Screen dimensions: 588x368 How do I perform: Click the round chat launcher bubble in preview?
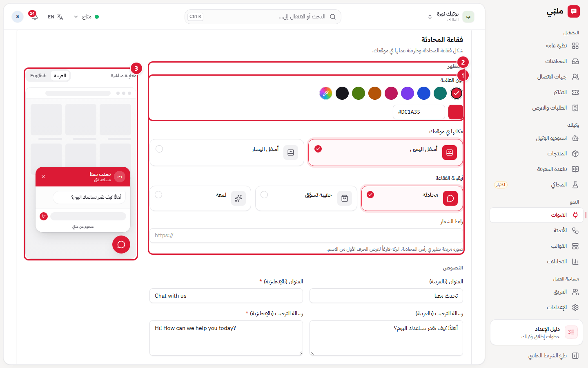(121, 245)
